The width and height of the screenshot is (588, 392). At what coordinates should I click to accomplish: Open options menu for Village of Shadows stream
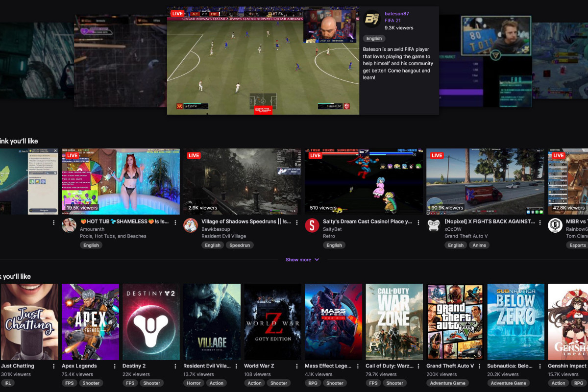[297, 222]
